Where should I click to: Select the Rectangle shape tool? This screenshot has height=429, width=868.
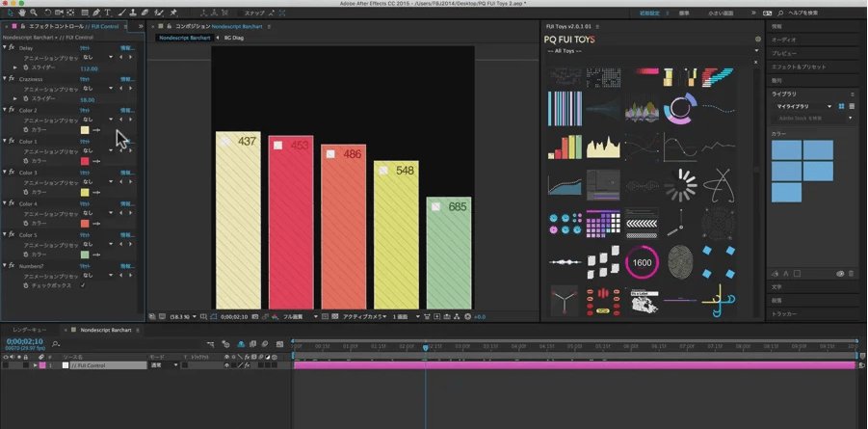85,13
